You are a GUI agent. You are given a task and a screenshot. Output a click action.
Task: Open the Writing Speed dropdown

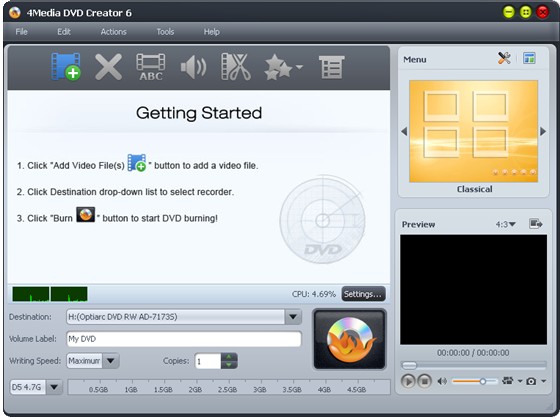tap(110, 361)
